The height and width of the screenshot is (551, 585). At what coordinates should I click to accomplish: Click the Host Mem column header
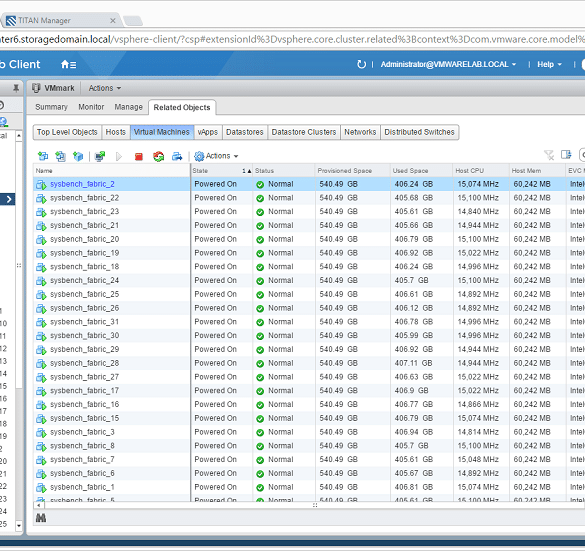coord(538,171)
